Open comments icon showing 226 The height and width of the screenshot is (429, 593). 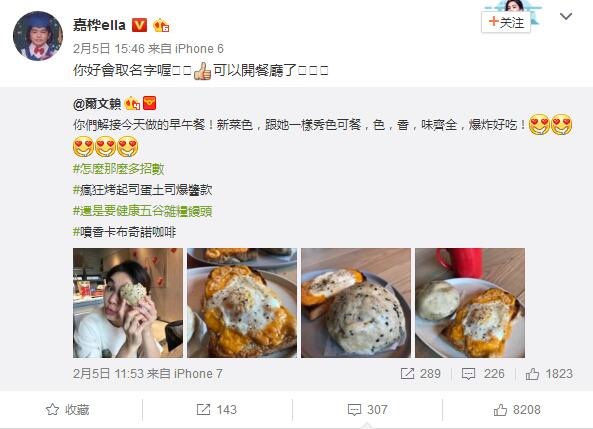pyautogui.click(x=468, y=374)
